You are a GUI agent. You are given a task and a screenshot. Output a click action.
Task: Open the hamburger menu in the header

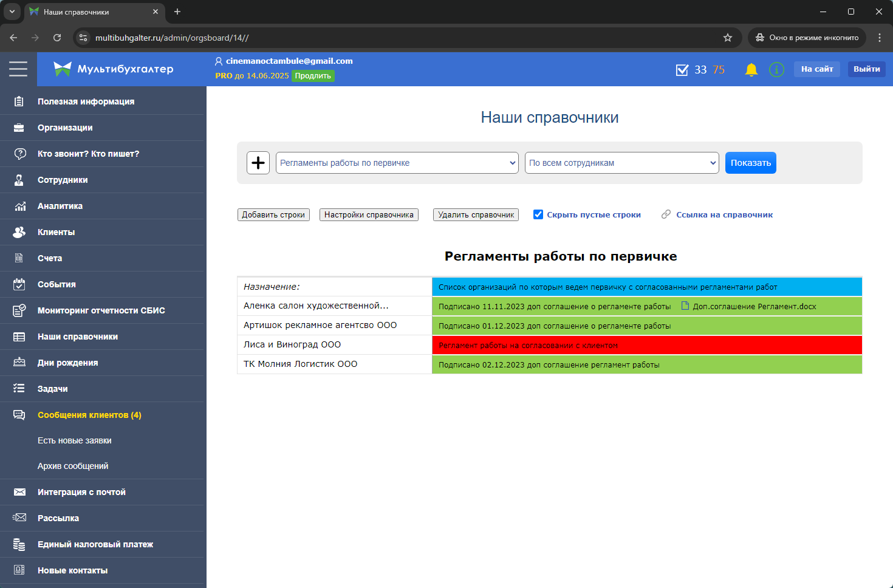[x=18, y=69]
